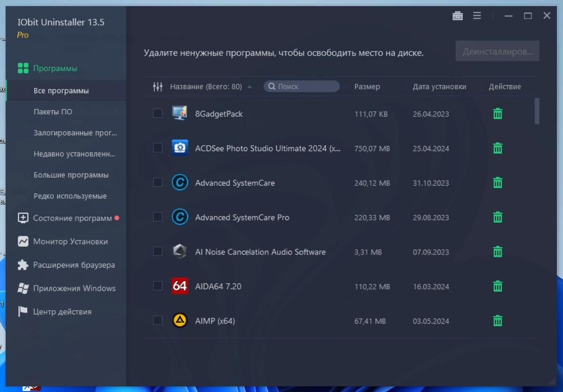This screenshot has width=563, height=392.
Task: Open Центр действия label
Action: [x=62, y=311]
